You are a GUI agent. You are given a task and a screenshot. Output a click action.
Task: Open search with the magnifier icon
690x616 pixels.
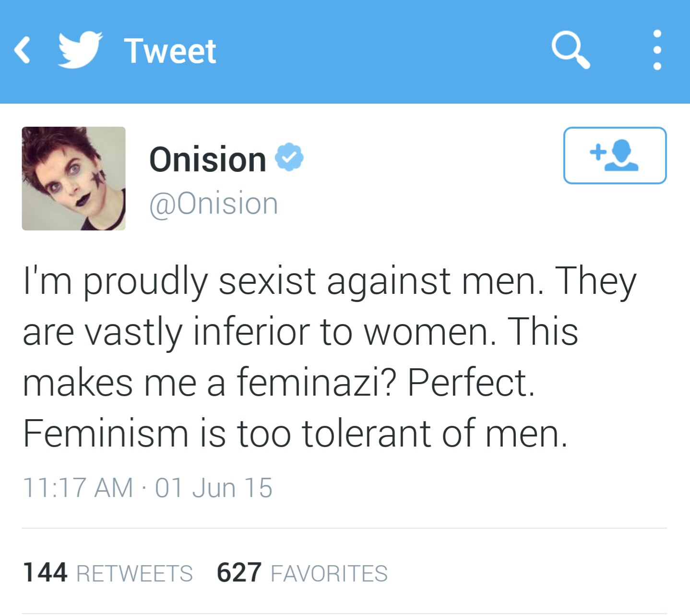(x=570, y=50)
